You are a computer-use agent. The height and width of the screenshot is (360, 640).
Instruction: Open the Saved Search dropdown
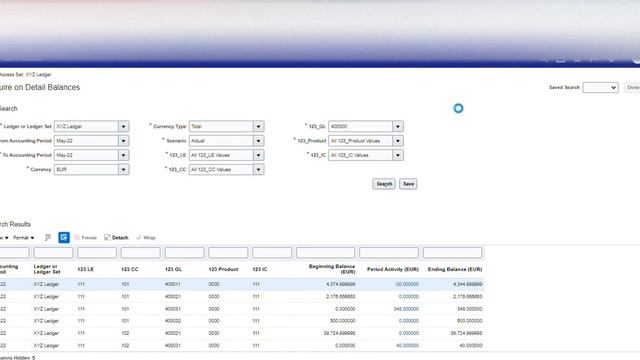tap(600, 87)
